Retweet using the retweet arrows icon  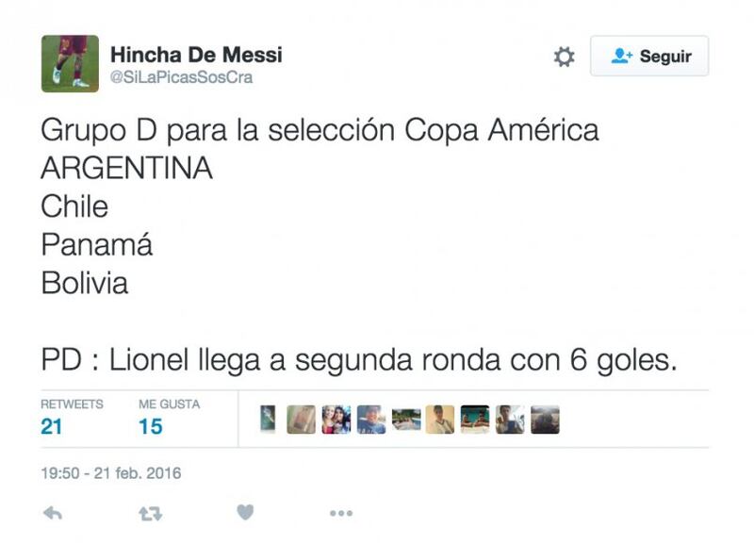click(x=151, y=514)
